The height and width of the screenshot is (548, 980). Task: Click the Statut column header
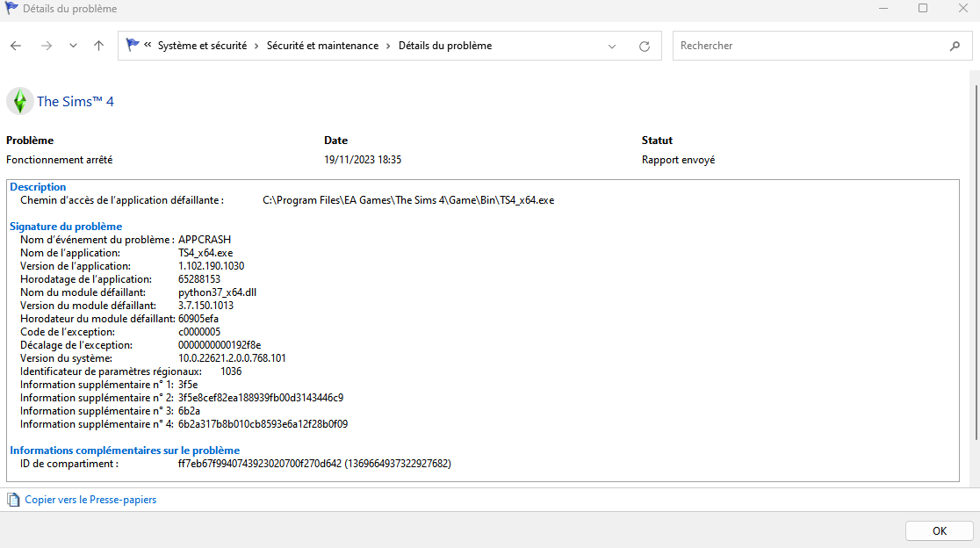pyautogui.click(x=657, y=141)
